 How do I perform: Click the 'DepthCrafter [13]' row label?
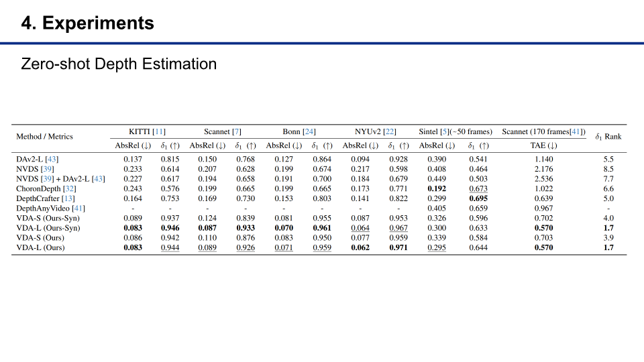click(46, 198)
